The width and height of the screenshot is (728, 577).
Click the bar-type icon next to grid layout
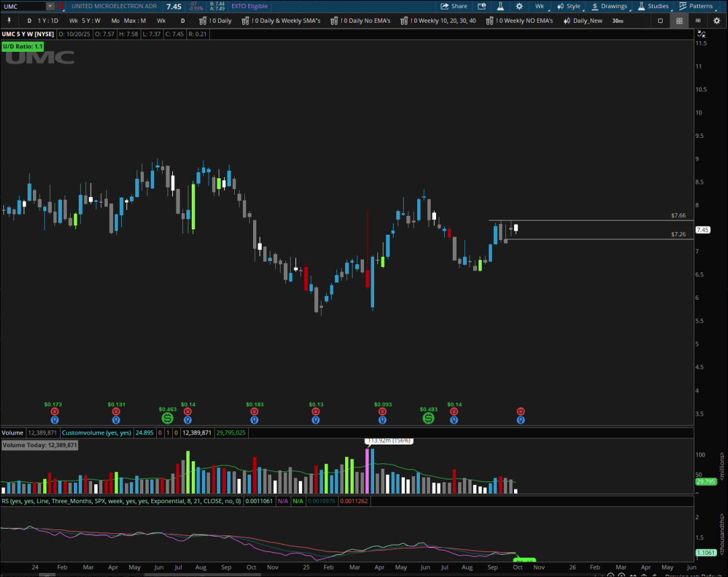click(698, 21)
